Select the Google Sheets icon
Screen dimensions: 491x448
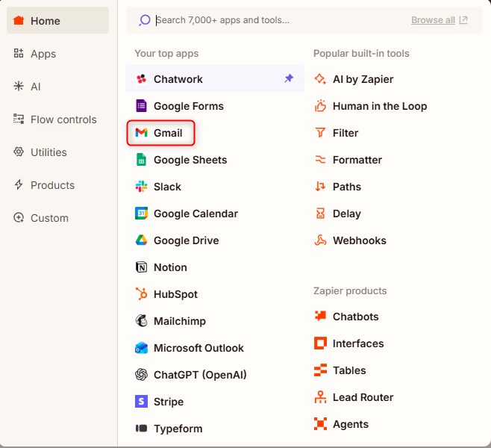coord(141,160)
